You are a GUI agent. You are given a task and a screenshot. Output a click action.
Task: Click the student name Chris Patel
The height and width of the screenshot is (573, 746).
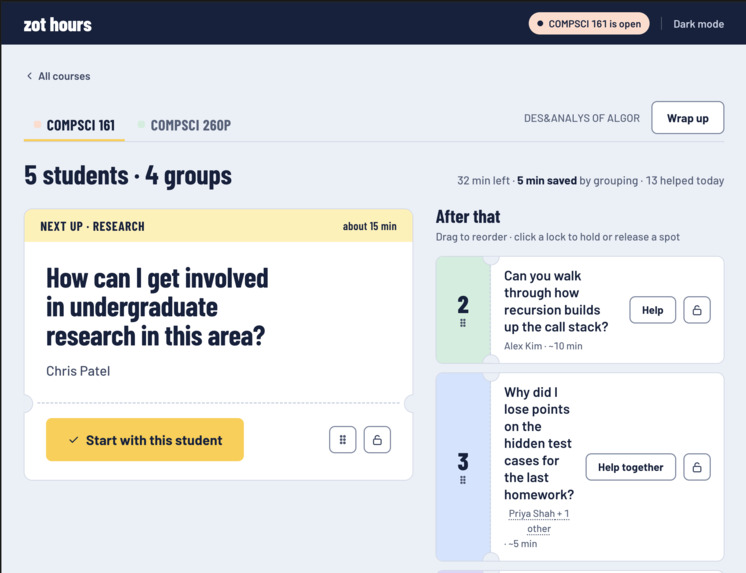coord(78,371)
